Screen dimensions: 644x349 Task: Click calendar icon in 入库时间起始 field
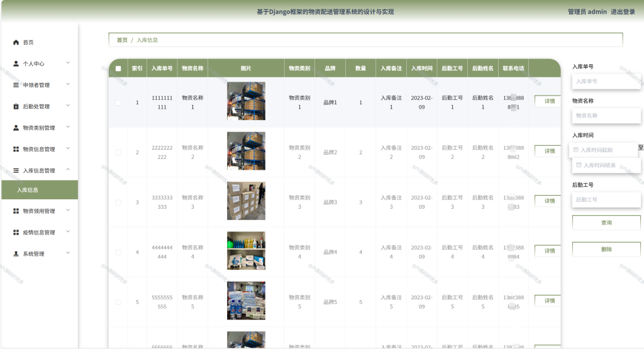click(x=576, y=150)
